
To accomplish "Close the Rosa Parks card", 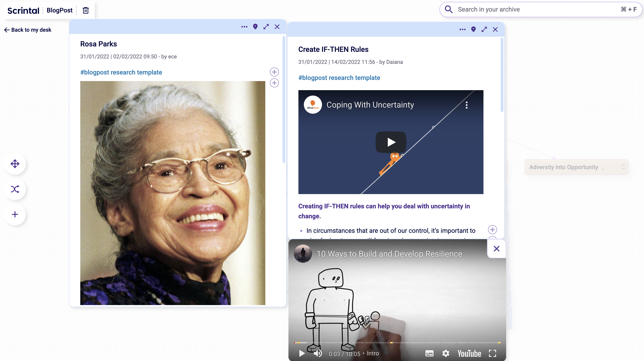I will click(277, 27).
